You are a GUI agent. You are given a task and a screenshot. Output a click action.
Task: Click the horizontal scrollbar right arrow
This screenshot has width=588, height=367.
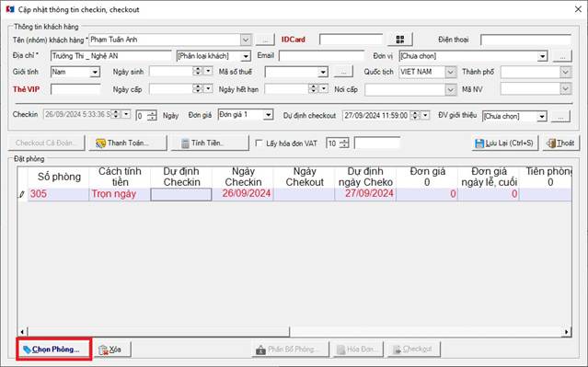(x=566, y=332)
